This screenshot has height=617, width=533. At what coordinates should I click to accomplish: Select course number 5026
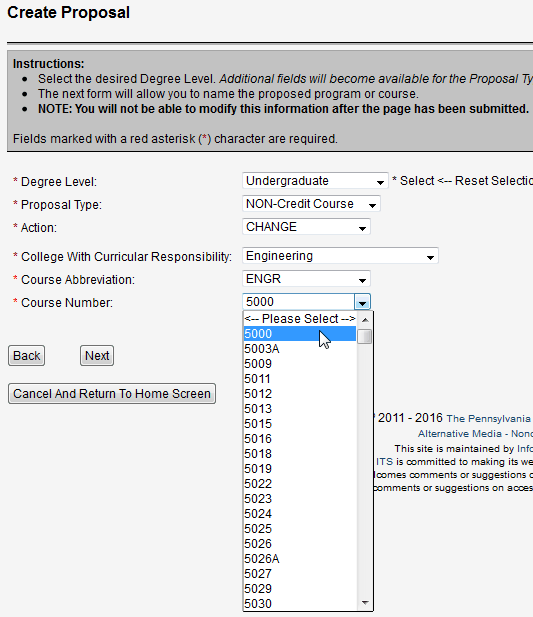tap(300, 543)
